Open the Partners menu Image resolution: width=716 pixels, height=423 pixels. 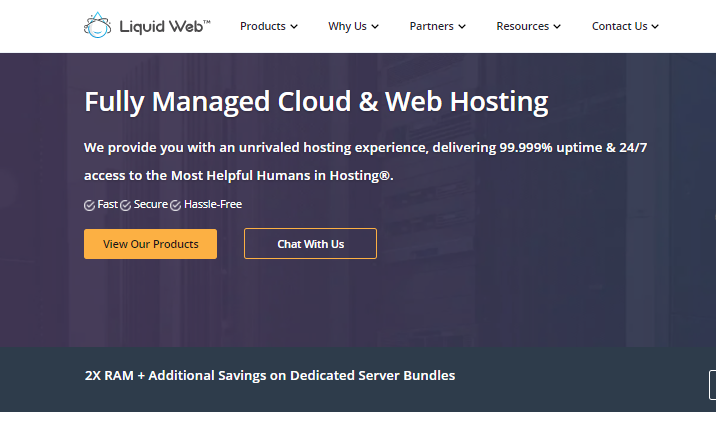coord(437,26)
